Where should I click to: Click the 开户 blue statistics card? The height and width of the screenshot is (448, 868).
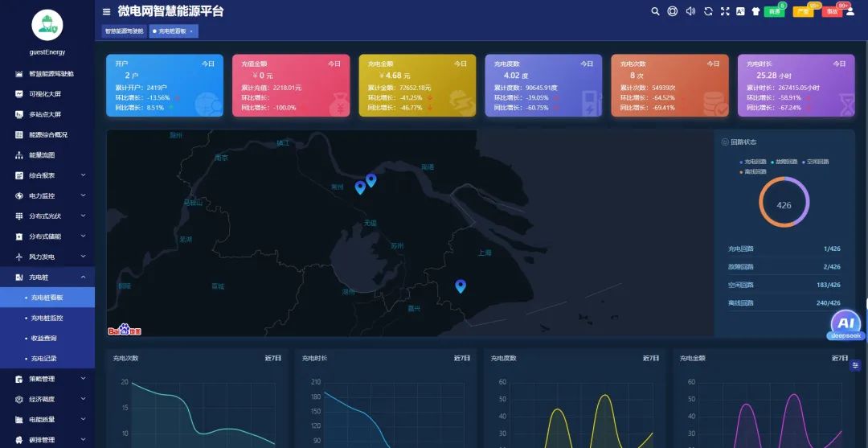[165, 85]
